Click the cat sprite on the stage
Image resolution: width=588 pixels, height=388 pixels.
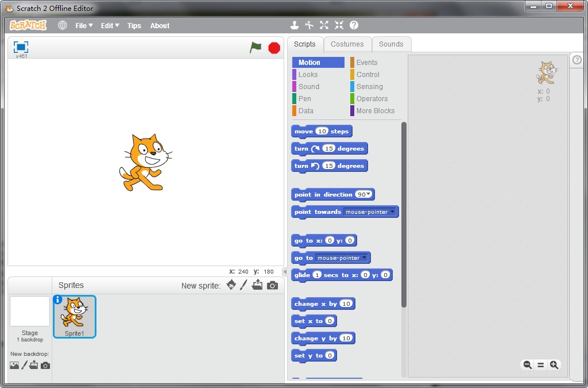click(x=145, y=163)
